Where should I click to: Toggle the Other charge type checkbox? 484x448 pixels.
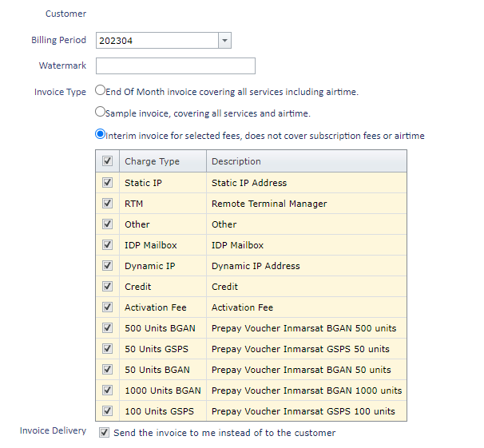point(107,224)
